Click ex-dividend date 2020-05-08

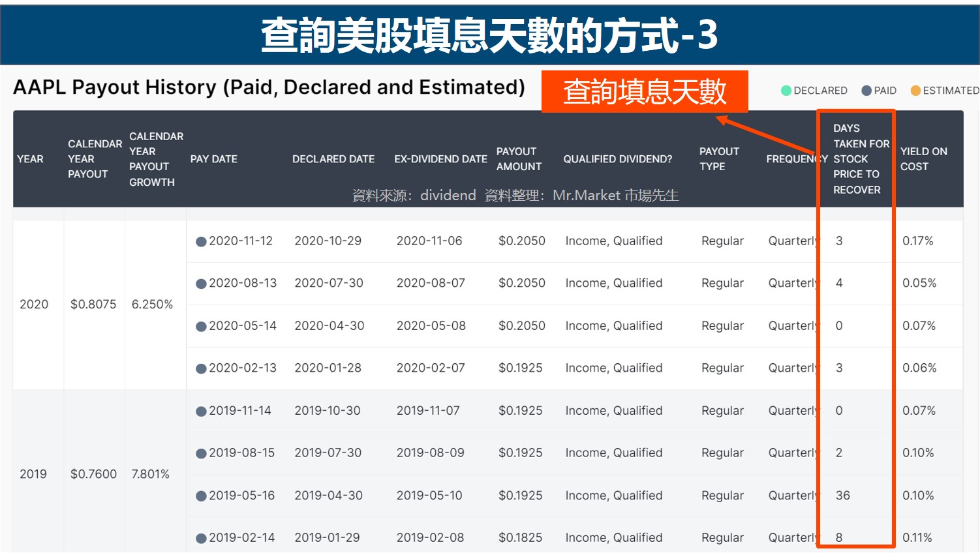[431, 325]
